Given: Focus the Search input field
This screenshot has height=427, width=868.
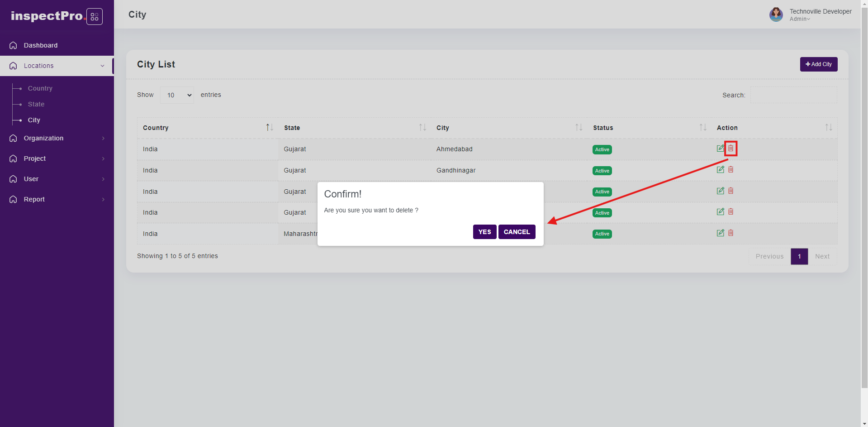Looking at the screenshot, I should [x=793, y=95].
